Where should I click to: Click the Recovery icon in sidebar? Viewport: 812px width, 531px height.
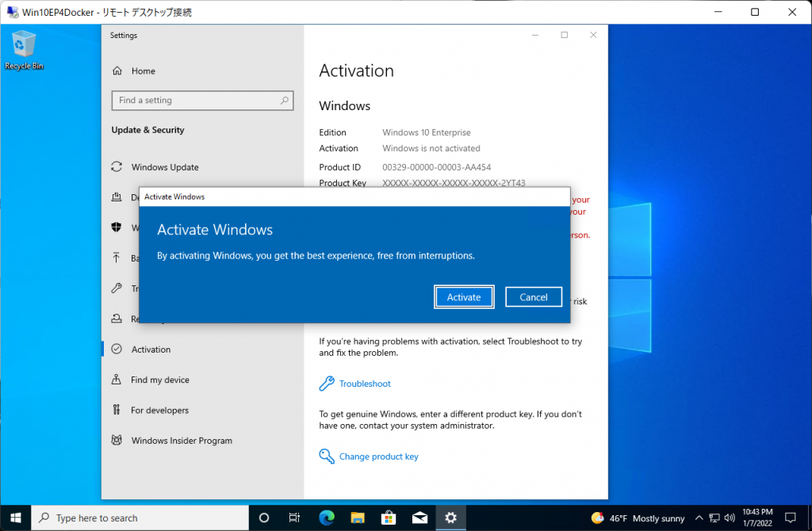117,319
